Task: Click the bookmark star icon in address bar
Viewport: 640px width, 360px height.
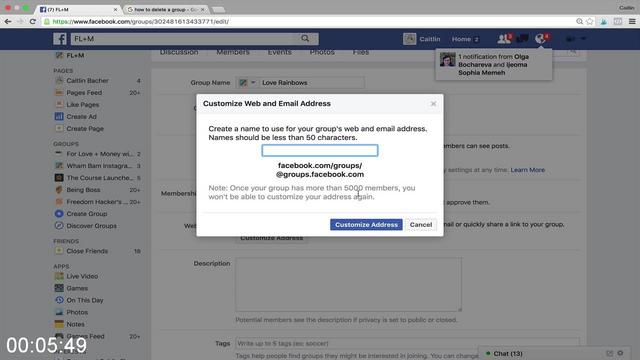Action: click(589, 21)
